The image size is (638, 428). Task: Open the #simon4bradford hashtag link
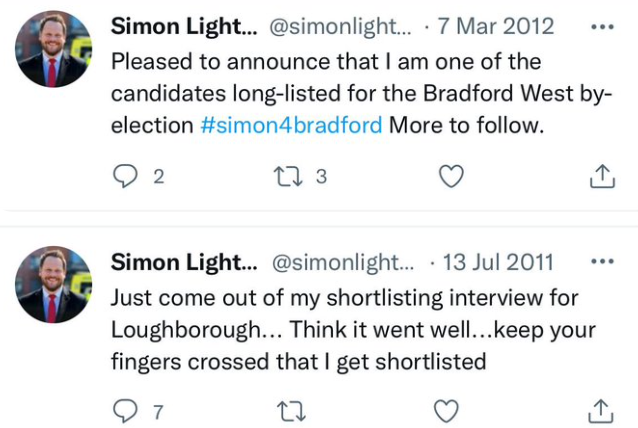point(291,127)
